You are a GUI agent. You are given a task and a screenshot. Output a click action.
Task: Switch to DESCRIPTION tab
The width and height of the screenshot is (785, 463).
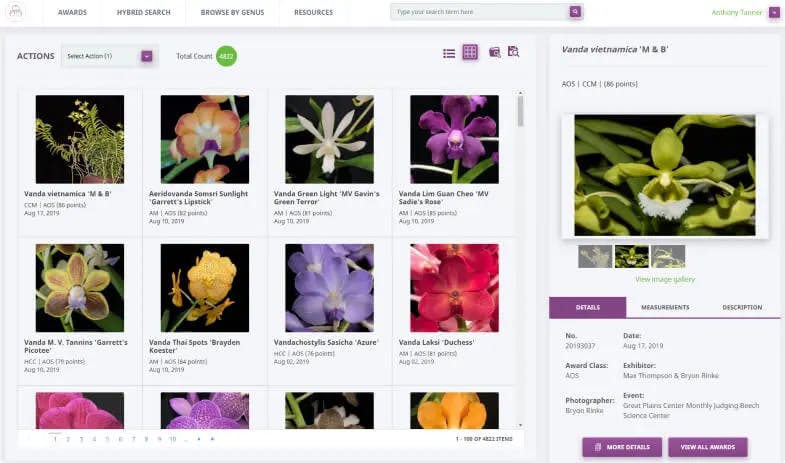click(742, 307)
